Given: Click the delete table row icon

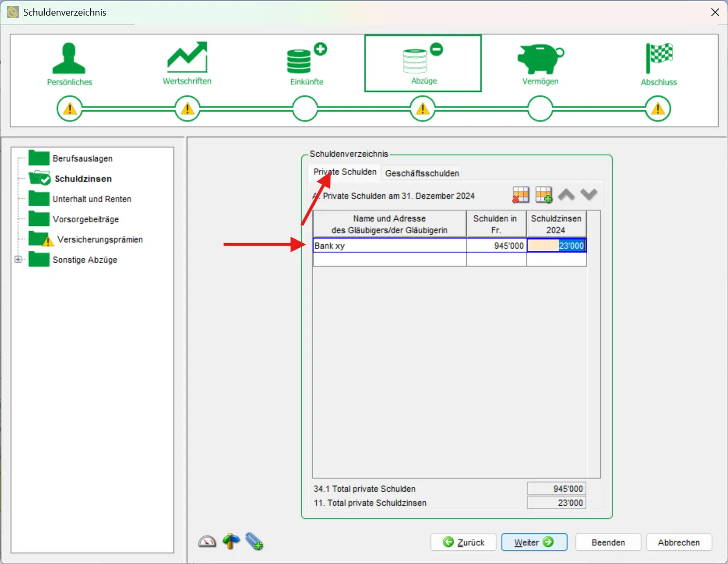Looking at the screenshot, I should 520,195.
